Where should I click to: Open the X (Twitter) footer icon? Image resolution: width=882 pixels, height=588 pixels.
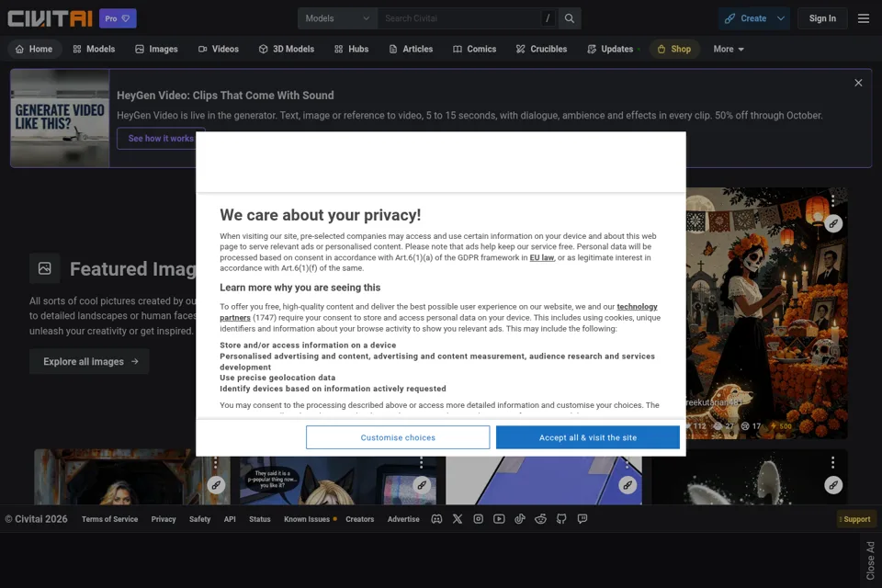click(458, 519)
